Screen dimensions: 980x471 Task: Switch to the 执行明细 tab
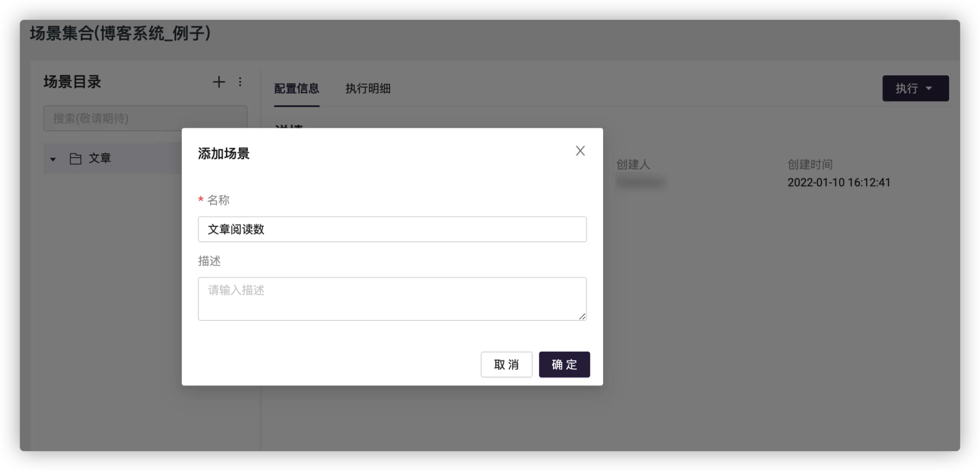pos(368,88)
